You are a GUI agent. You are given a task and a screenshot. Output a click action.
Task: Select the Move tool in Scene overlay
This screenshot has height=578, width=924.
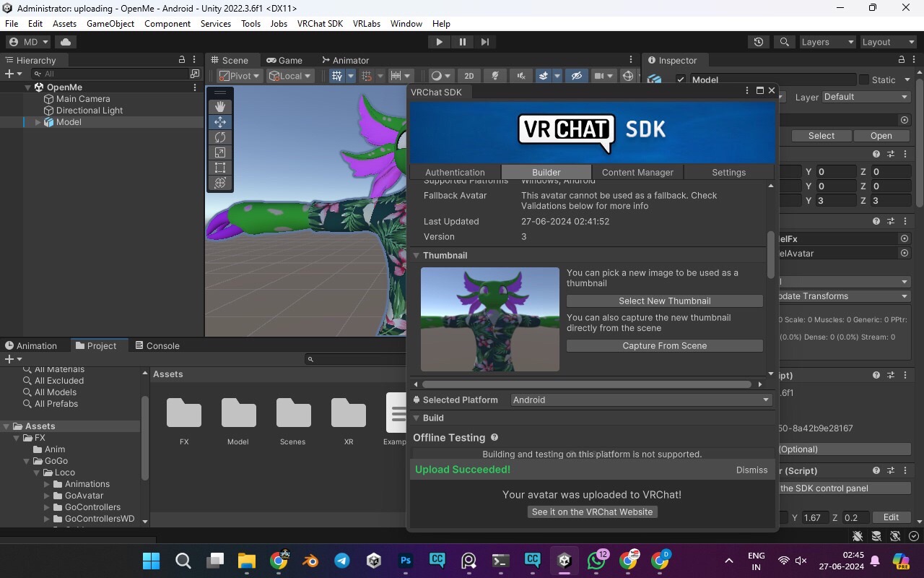click(x=220, y=122)
